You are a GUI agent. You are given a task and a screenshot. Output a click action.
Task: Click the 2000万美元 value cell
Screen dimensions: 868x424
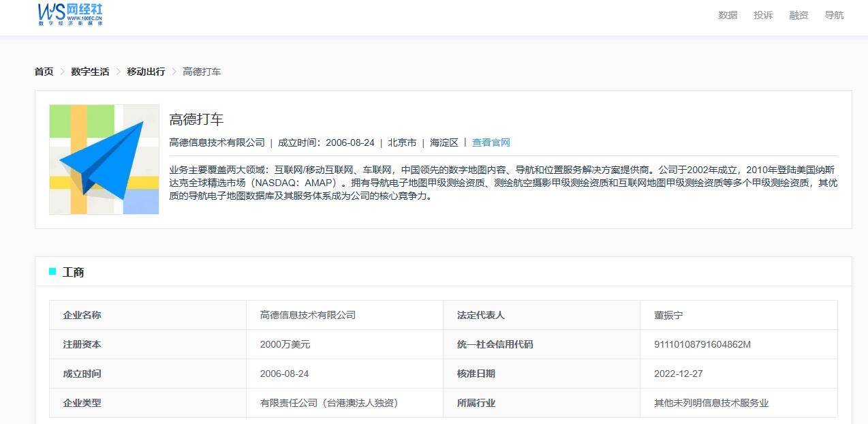click(x=345, y=344)
